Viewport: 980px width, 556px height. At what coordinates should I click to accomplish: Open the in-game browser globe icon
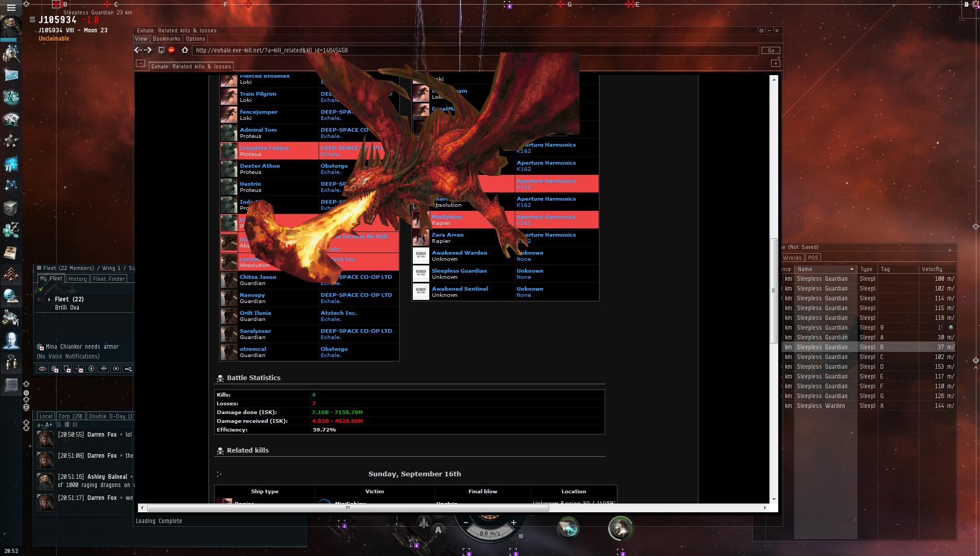(11, 296)
